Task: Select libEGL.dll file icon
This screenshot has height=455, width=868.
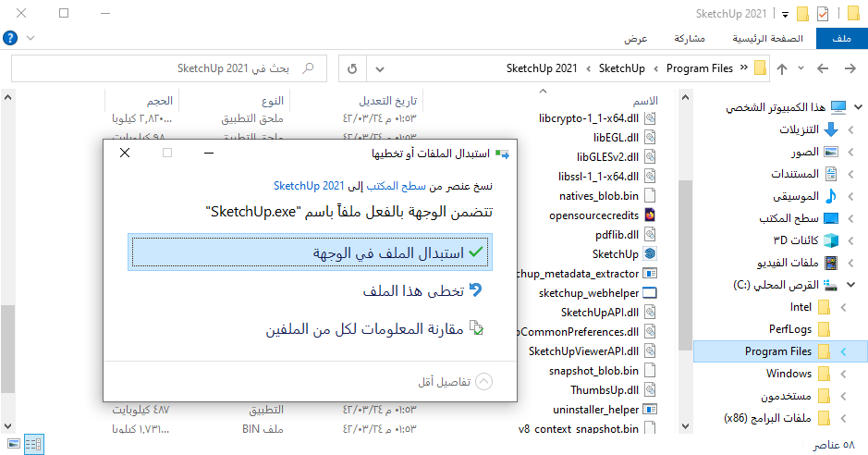Action: [650, 137]
